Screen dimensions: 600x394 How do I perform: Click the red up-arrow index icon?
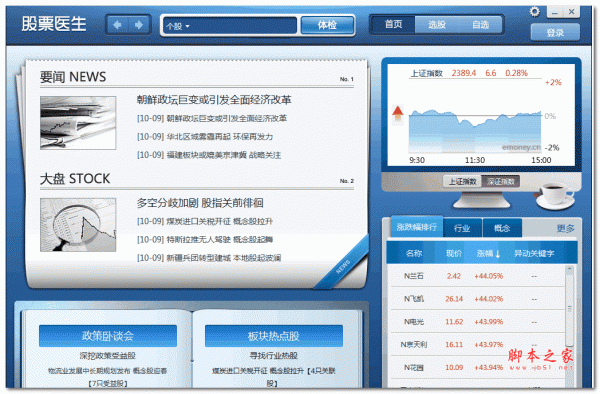[398, 114]
